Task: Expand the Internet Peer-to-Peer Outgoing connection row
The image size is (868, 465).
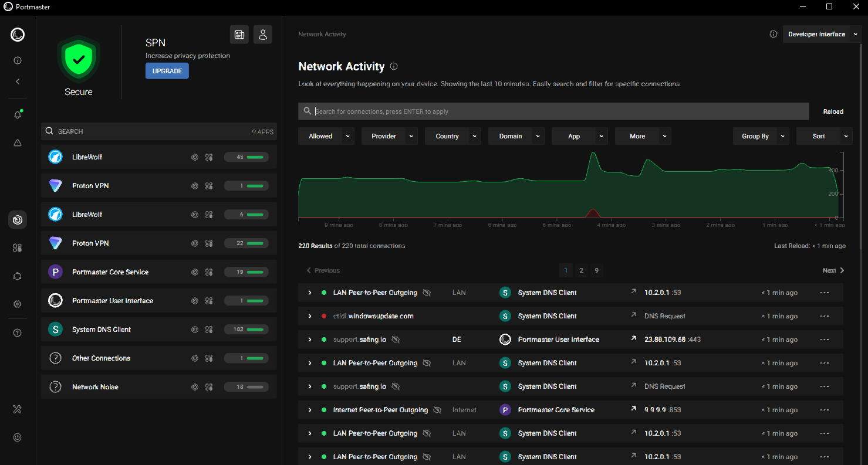Action: coord(310,410)
